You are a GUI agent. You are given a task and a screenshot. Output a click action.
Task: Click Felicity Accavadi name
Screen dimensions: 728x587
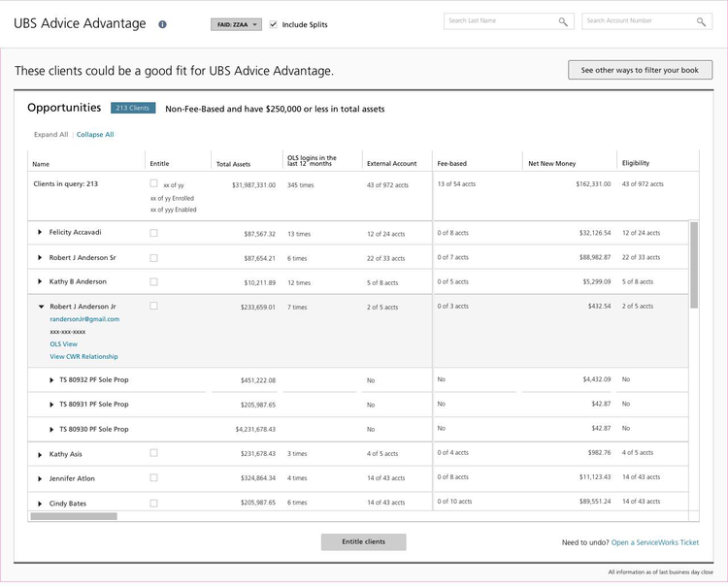[x=75, y=232]
